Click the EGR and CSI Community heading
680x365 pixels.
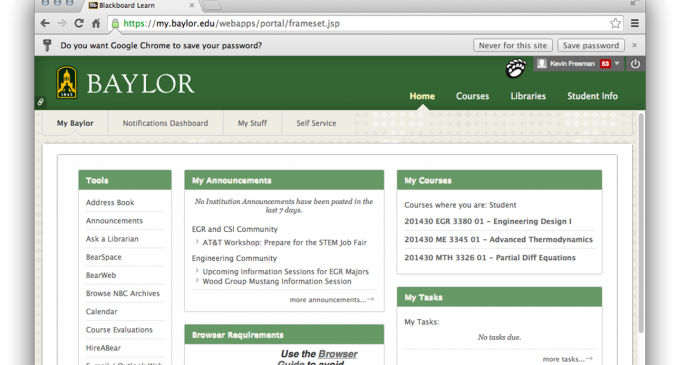pyautogui.click(x=235, y=229)
